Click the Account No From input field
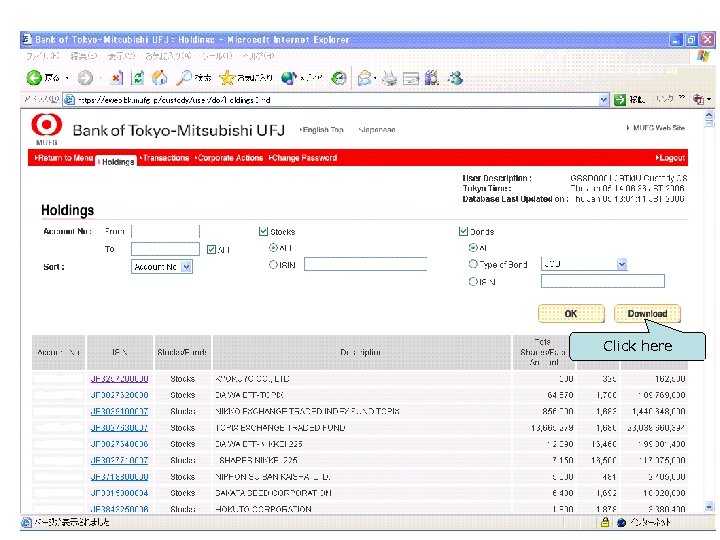The image size is (720, 540). 165,231
